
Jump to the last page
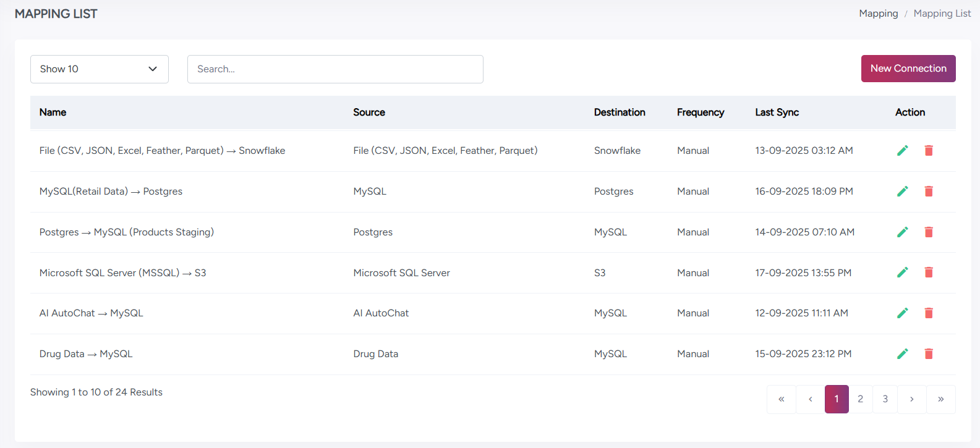[x=940, y=399]
